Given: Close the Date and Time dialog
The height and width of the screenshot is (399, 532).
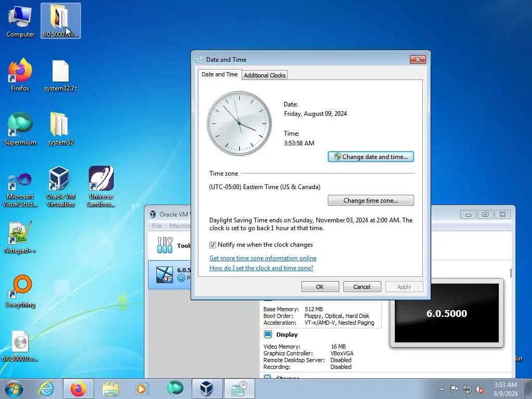Looking at the screenshot, I should coord(418,60).
